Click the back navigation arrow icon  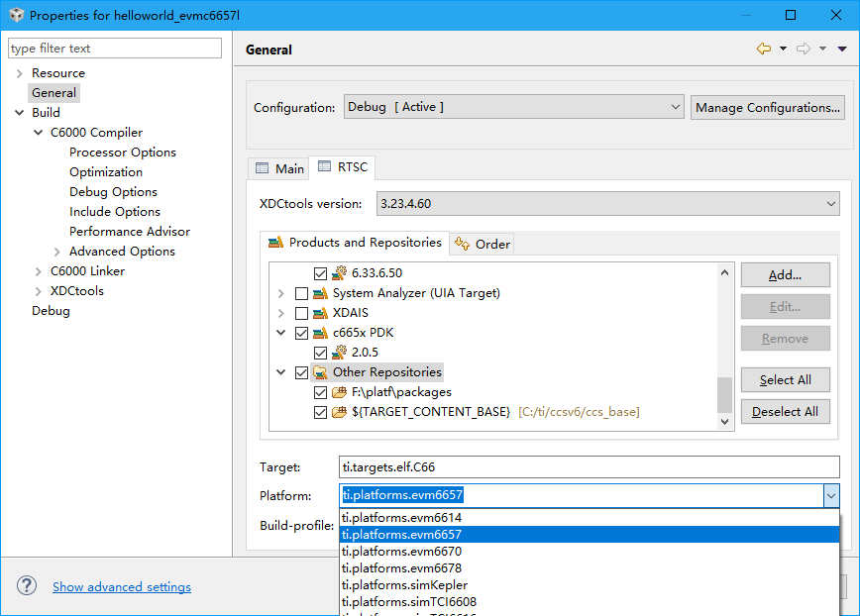coord(763,49)
